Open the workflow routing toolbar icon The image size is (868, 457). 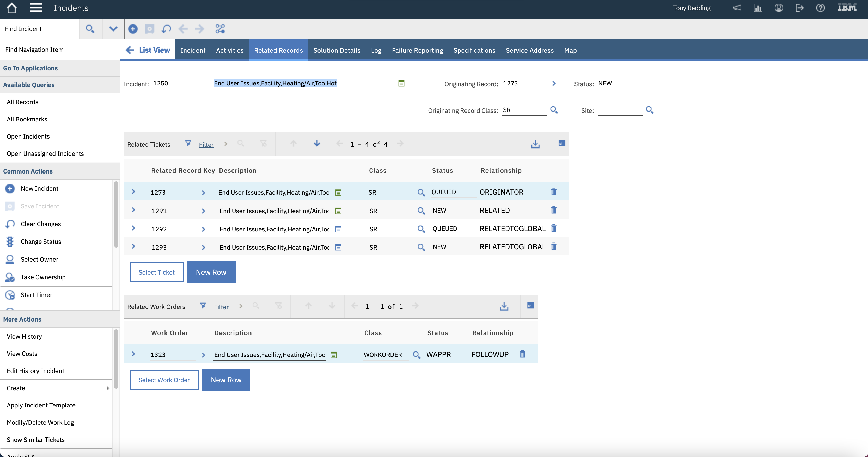click(220, 29)
